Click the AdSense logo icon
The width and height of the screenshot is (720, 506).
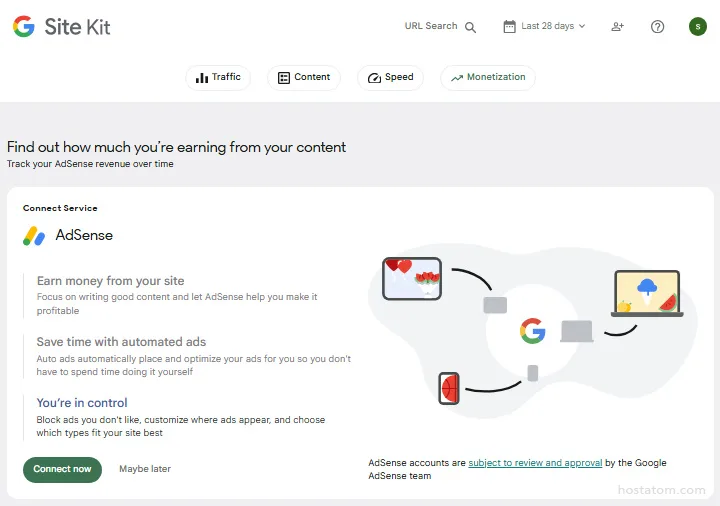coord(34,236)
